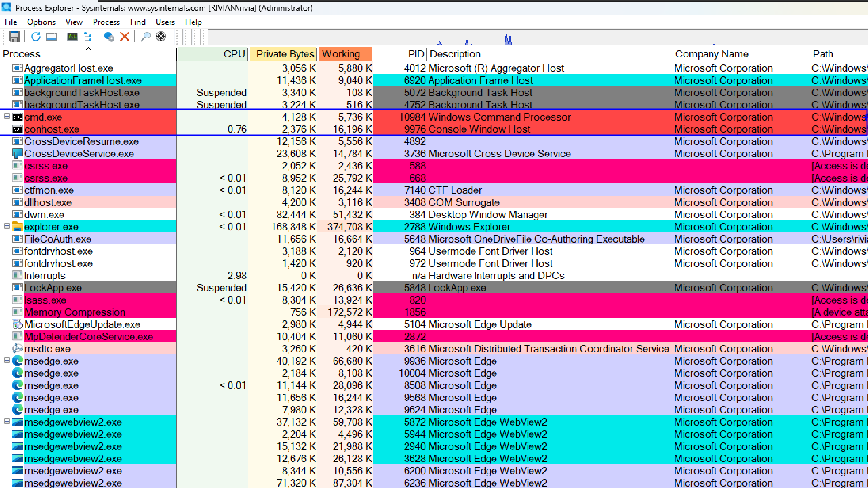Collapse the msedgewebview2.exe tree node
The width and height of the screenshot is (868, 488).
[x=7, y=421]
